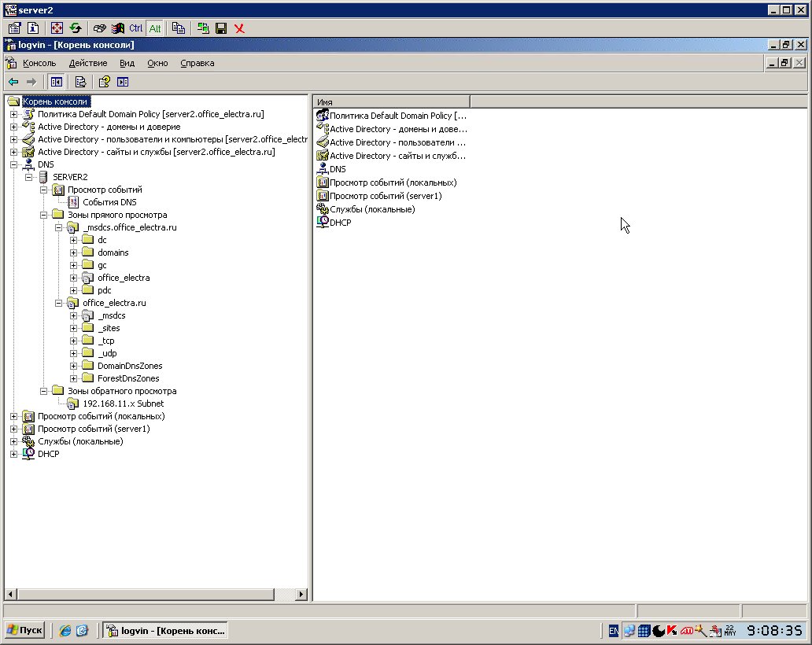Expand Active Directory - пользователи и компьютеры
The height and width of the screenshot is (645, 812).
click(x=14, y=139)
